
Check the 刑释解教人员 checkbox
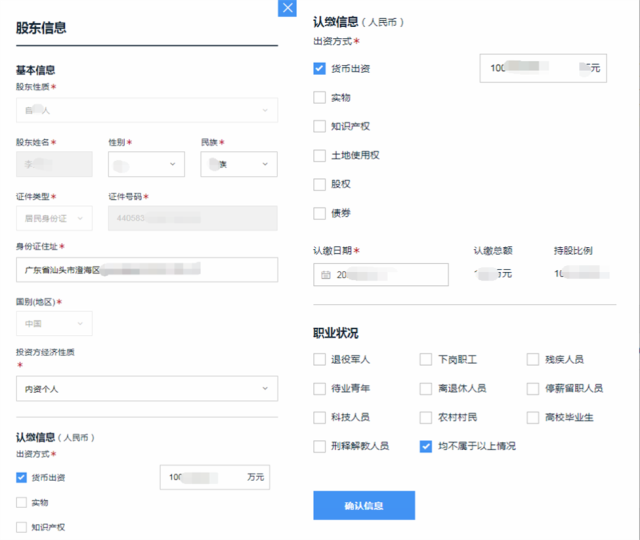pos(319,447)
